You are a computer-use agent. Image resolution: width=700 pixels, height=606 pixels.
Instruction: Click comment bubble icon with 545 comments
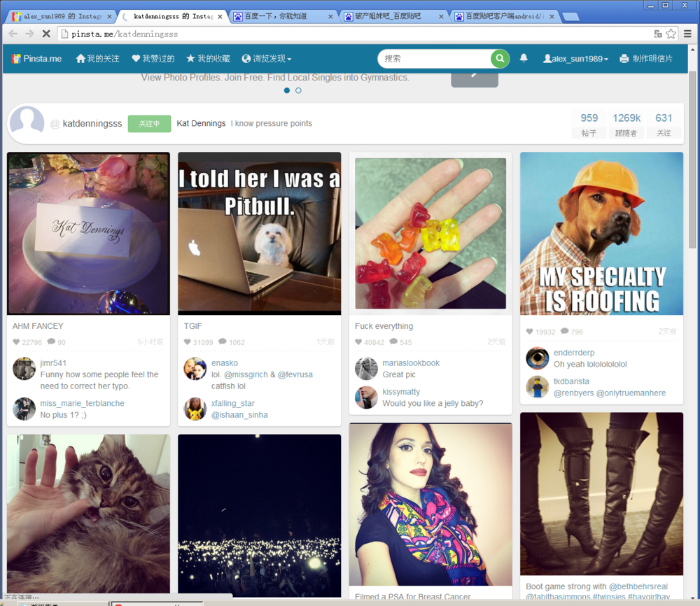coord(393,341)
